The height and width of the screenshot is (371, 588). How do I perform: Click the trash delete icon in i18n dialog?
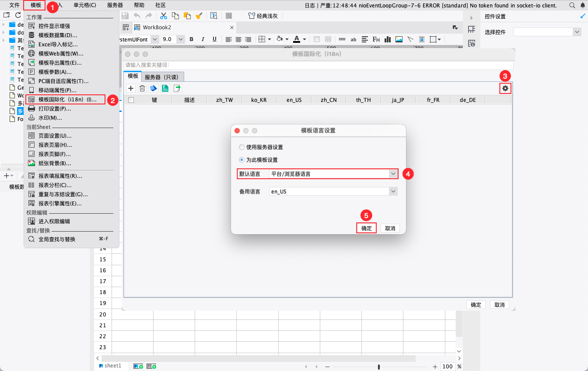click(142, 88)
